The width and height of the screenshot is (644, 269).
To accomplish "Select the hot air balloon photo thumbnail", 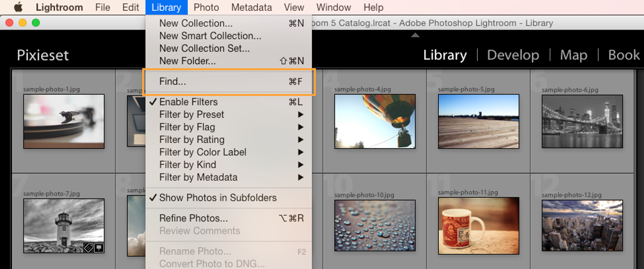I will point(375,121).
